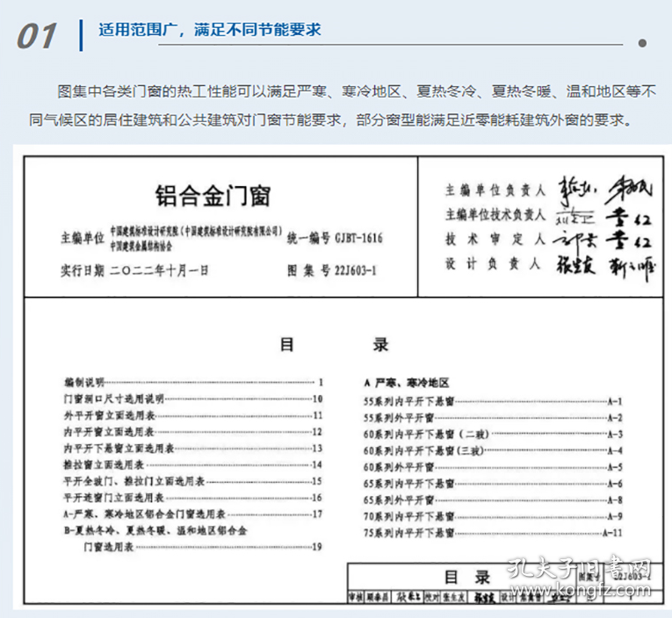Click the 设计负责人 label

tap(493, 264)
